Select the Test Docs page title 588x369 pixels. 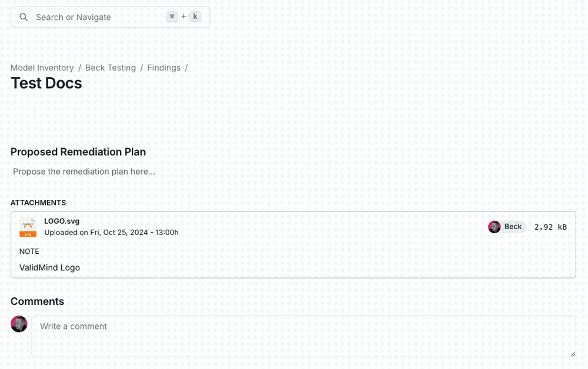(x=46, y=83)
